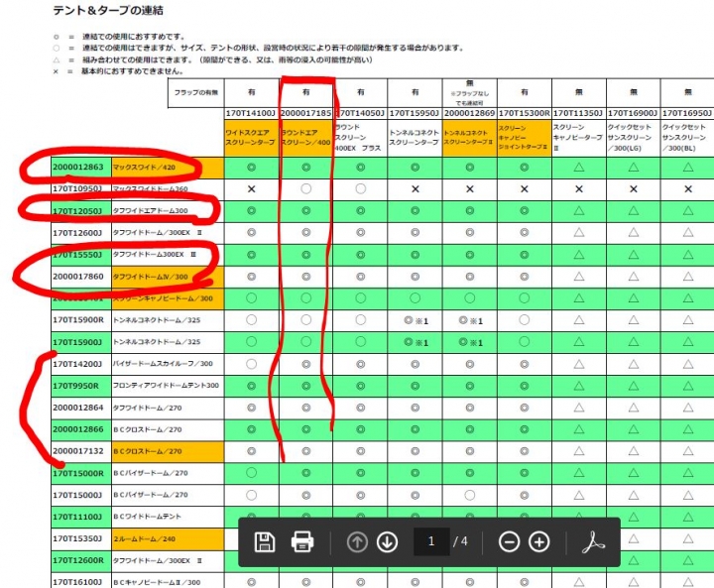
Task: Click the title テント＆タープの連結
Action: tap(108, 11)
